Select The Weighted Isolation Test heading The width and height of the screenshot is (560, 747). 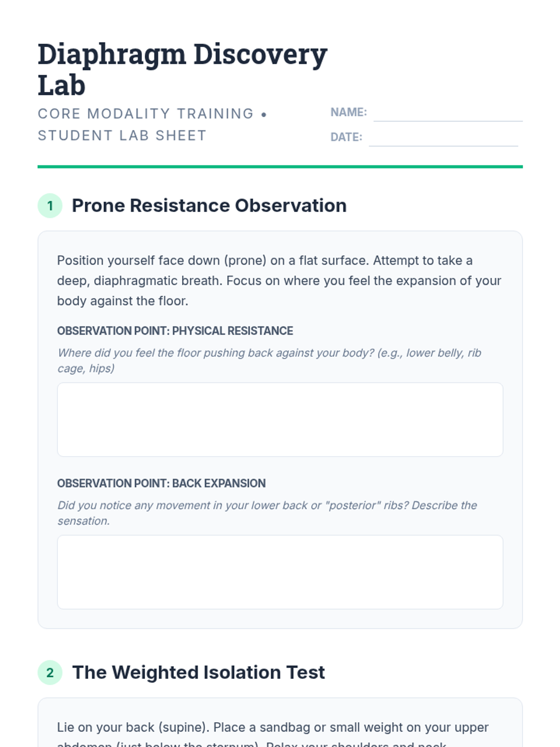tap(198, 672)
